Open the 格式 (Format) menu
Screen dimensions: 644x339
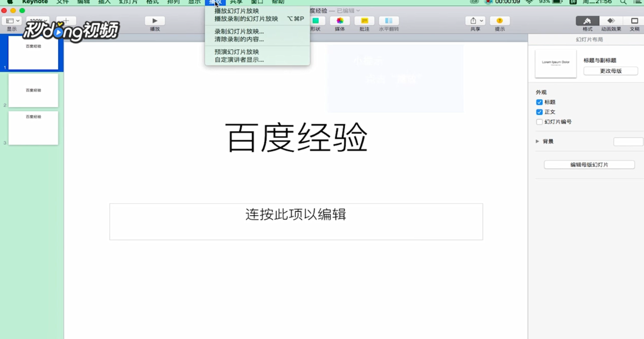(x=152, y=2)
